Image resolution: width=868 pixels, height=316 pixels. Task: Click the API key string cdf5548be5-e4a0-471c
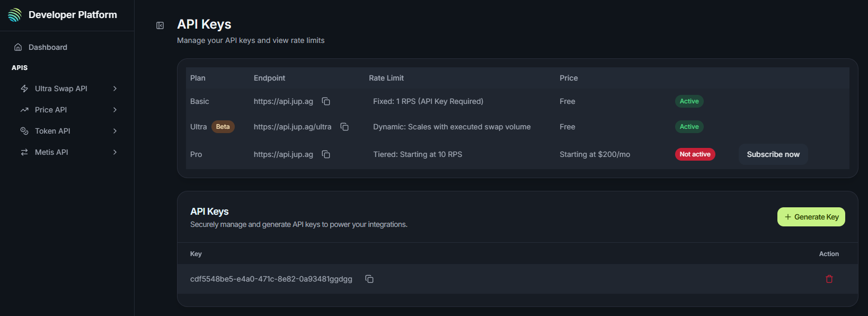[x=271, y=279]
